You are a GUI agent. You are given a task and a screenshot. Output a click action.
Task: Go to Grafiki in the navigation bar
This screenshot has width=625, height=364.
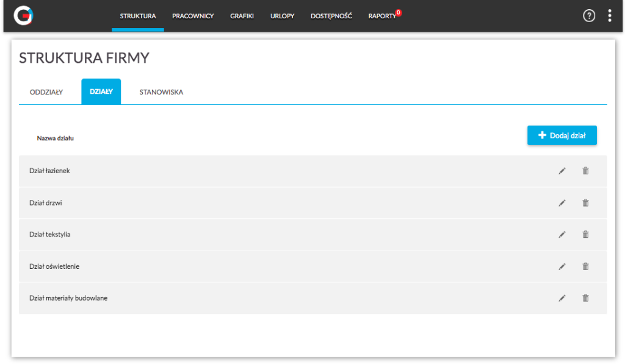pyautogui.click(x=242, y=16)
